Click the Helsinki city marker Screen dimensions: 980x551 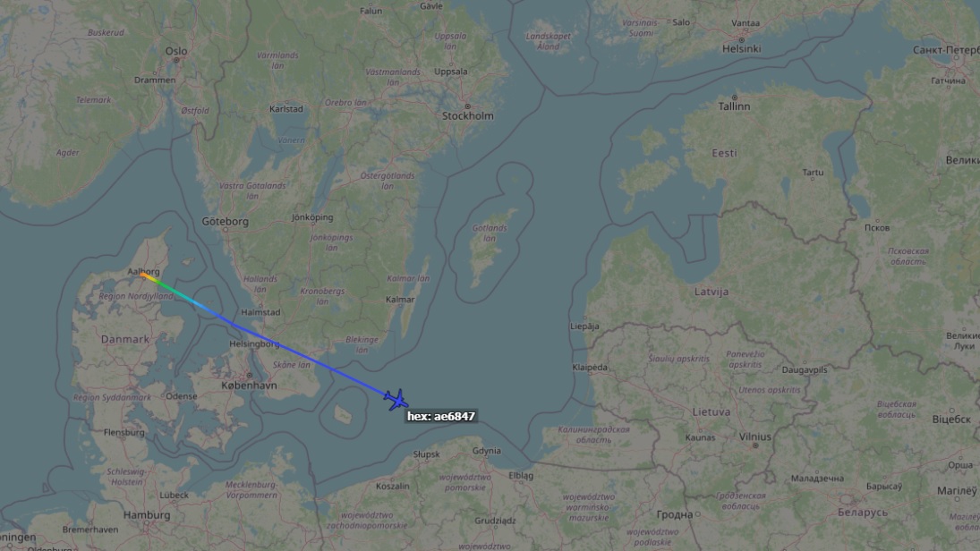(741, 39)
